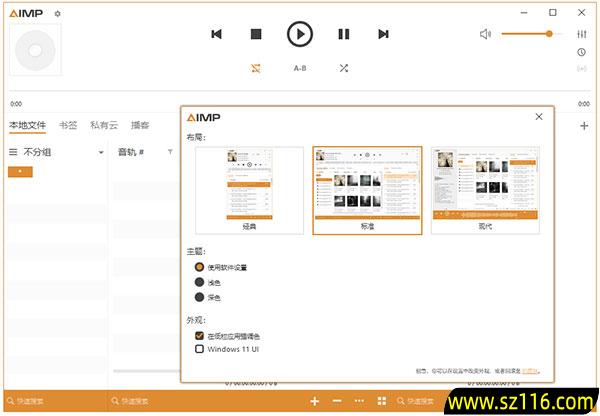The image size is (600, 416).
Task: Switch to the 播客 tab
Action: [140, 125]
